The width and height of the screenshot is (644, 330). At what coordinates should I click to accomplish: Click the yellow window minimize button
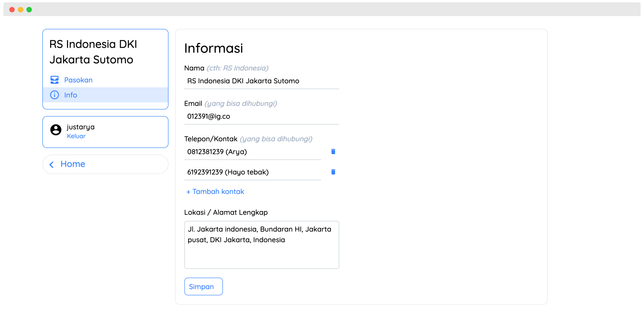coord(21,9)
